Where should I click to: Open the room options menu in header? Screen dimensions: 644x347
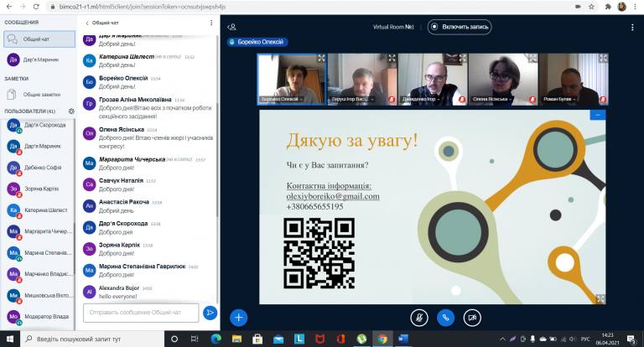tap(626, 27)
